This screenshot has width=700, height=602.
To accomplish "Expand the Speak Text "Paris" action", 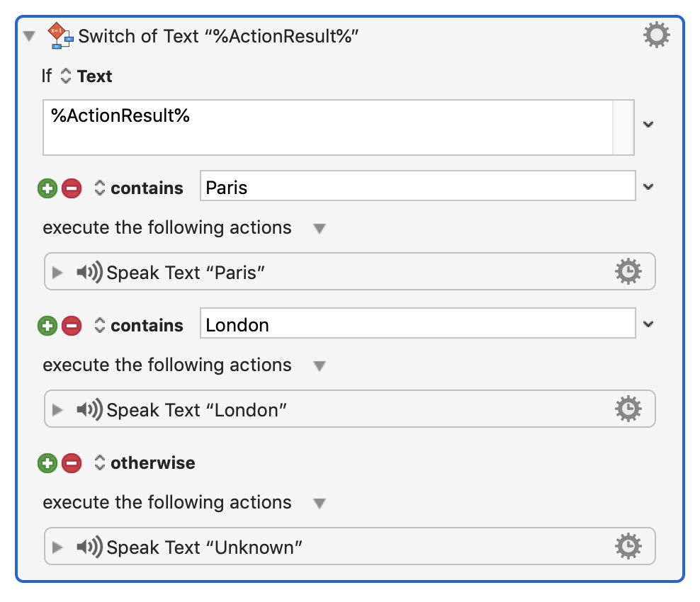I will tap(58, 273).
